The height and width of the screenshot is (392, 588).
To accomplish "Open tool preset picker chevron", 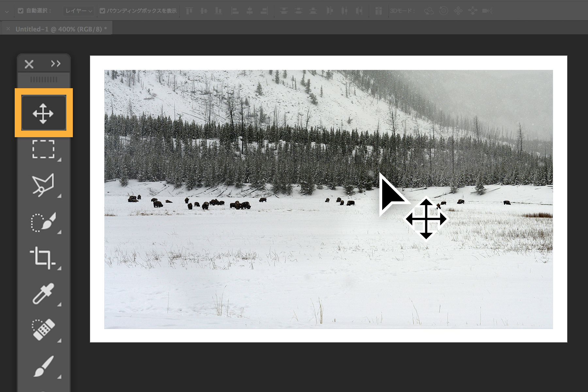I will point(7,11).
